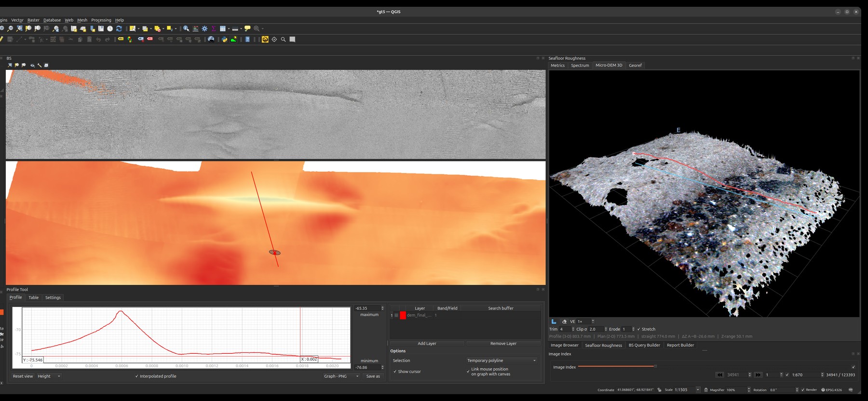Screen dimensions: 868x401
Task: Expand the Select Features tool dropdown arrow
Action: (138, 29)
